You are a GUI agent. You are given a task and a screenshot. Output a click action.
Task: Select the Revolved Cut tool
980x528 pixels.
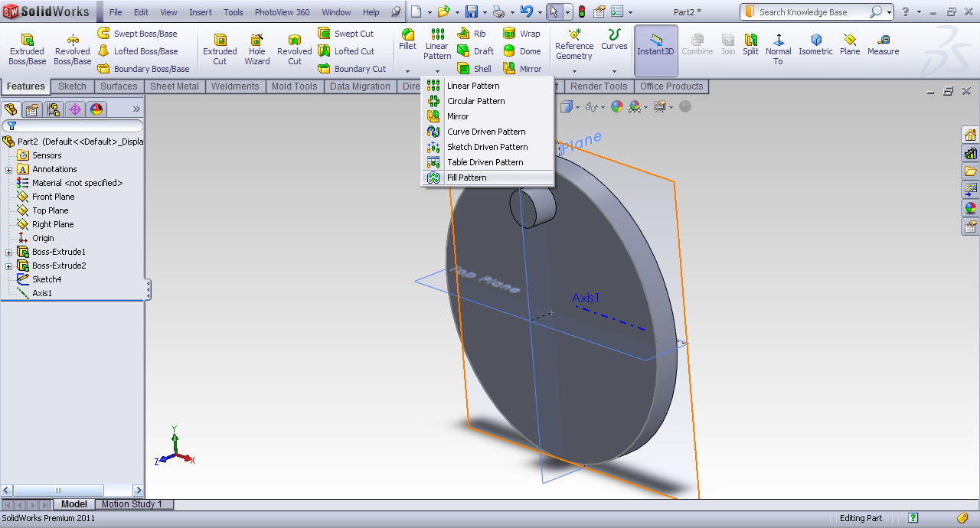coord(295,49)
